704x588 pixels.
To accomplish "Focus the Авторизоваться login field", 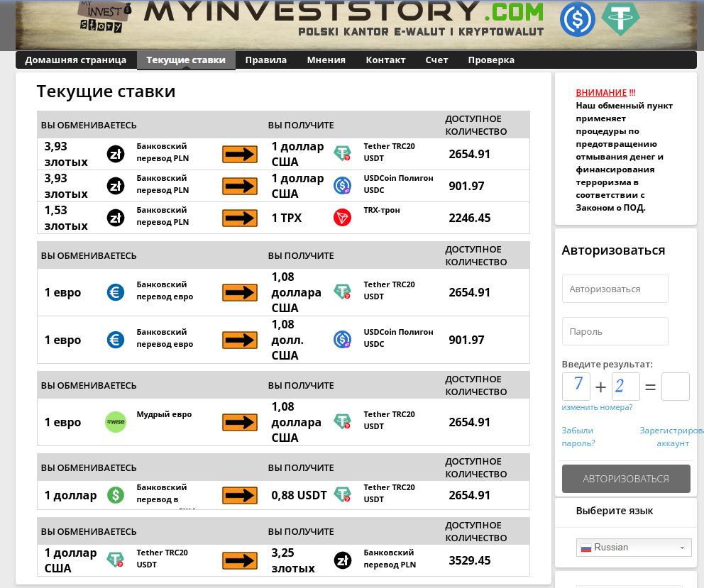I will coord(615,289).
